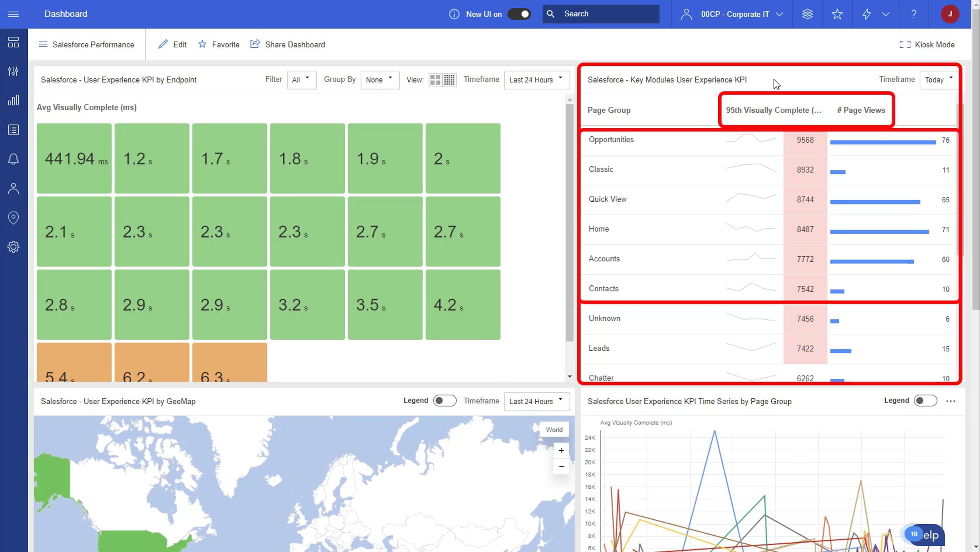Open the settings gear in sidebar
Screen dimensions: 980x552
pyautogui.click(x=13, y=247)
